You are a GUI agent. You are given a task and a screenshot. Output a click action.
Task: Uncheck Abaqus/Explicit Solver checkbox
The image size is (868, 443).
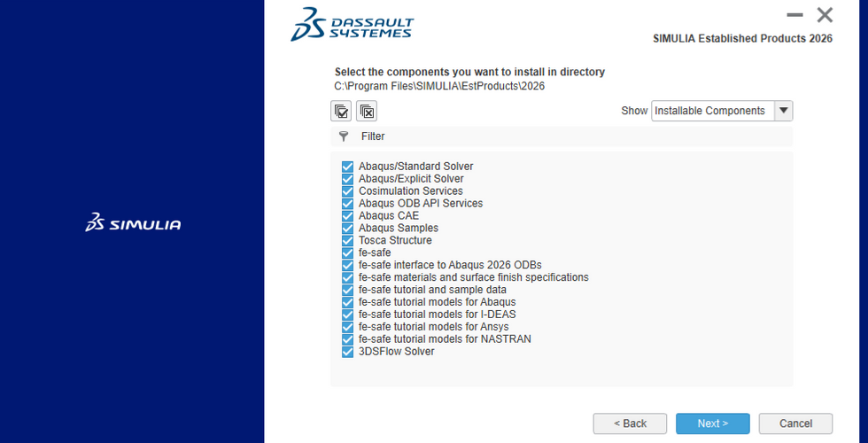tap(347, 179)
